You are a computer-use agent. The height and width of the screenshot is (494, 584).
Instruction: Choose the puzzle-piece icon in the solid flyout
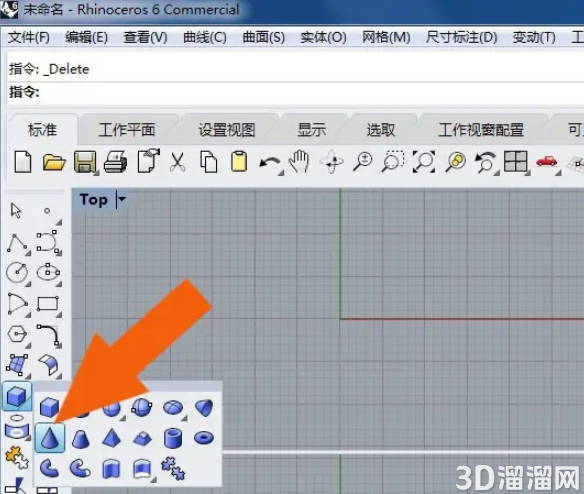tap(172, 468)
